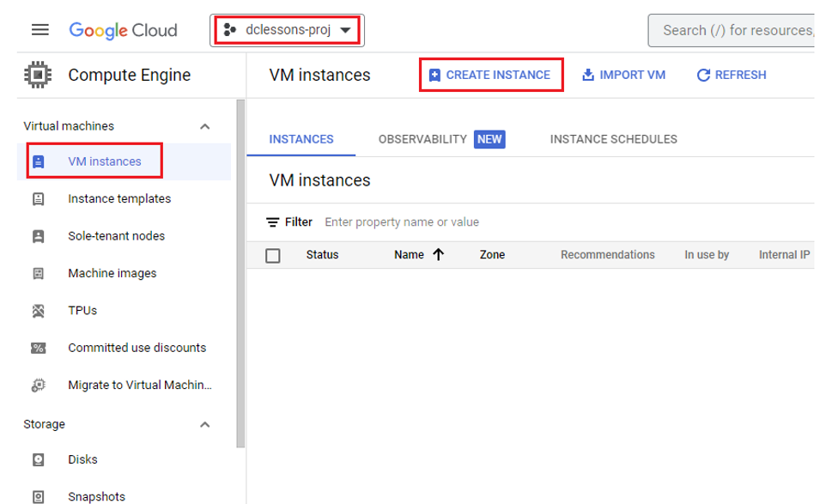Image resolution: width=826 pixels, height=504 pixels.
Task: Click the project selector dots icon
Action: [229, 30]
